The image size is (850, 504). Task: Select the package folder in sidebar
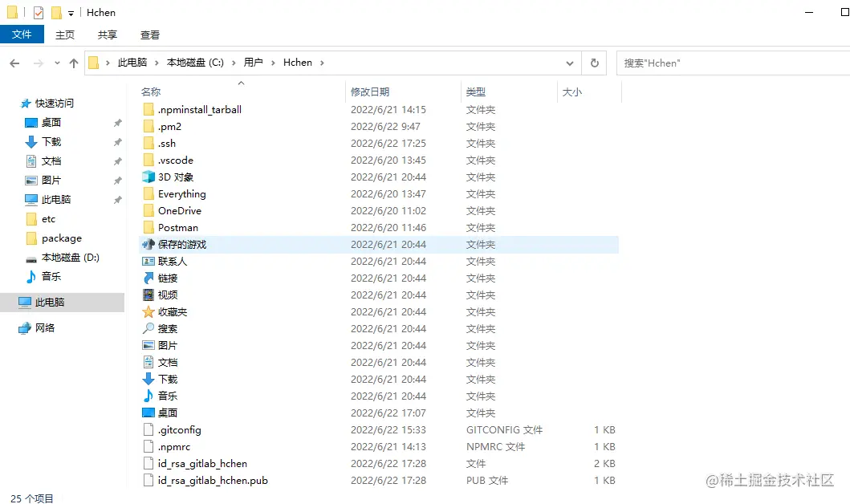tap(62, 238)
